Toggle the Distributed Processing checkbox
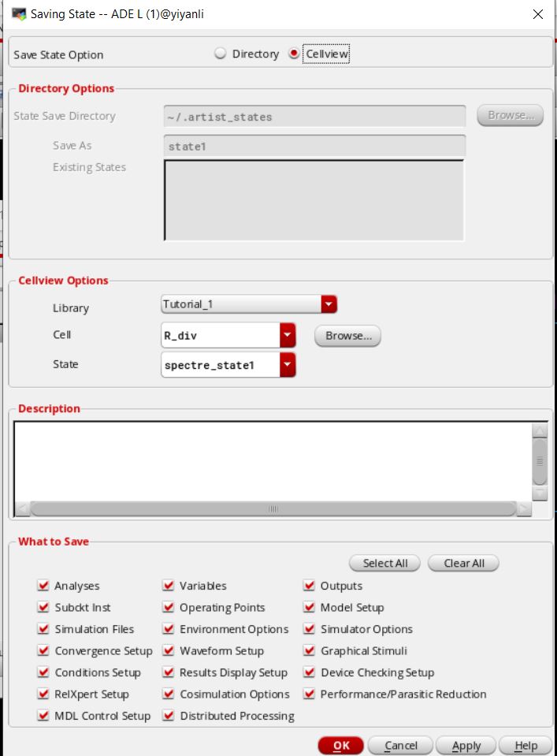The width and height of the screenshot is (557, 756). 168,716
